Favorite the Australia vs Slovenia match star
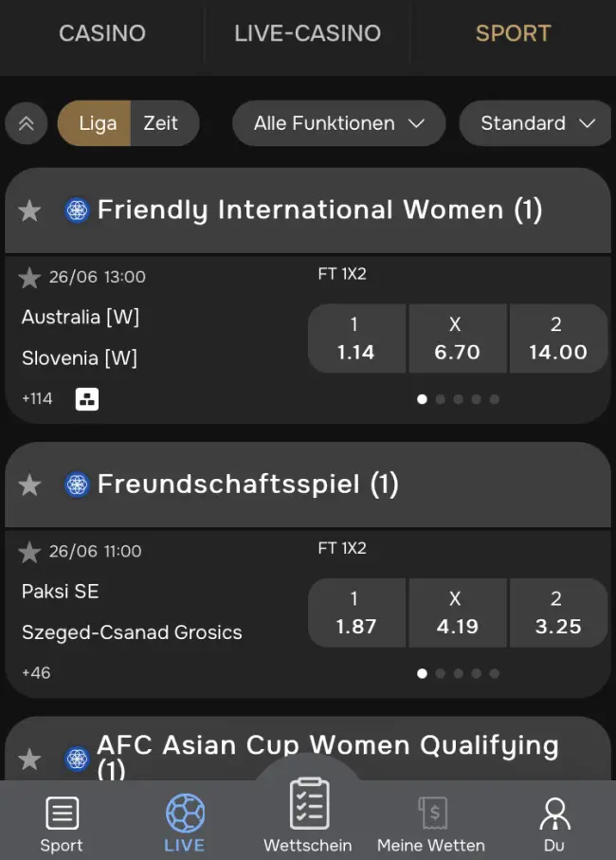 tap(29, 278)
